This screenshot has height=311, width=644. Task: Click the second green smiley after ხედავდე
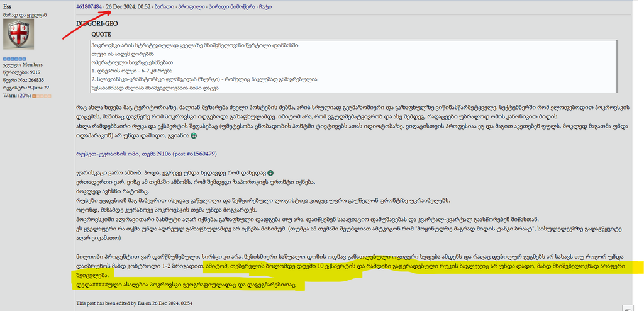[270, 172]
